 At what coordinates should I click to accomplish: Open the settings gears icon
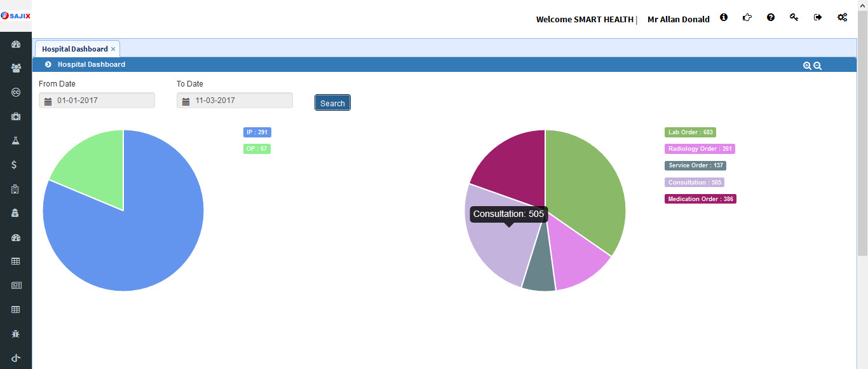(x=842, y=18)
